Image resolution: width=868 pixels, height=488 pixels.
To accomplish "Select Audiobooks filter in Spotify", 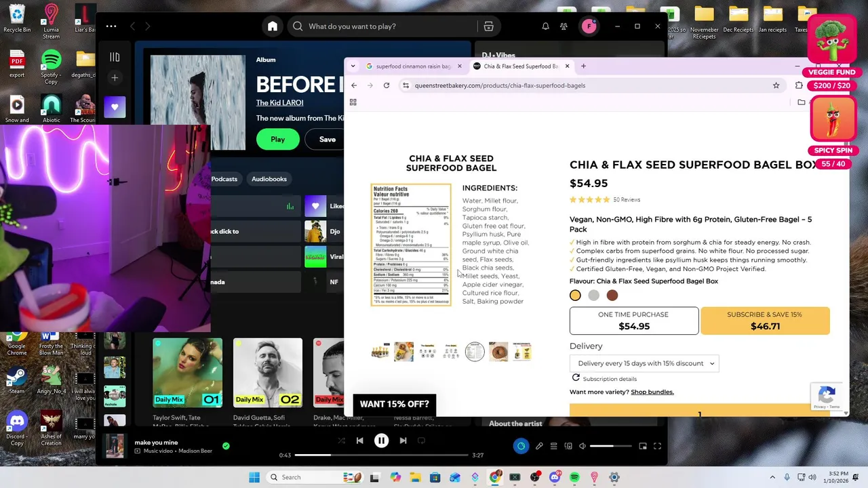I will coord(269,179).
